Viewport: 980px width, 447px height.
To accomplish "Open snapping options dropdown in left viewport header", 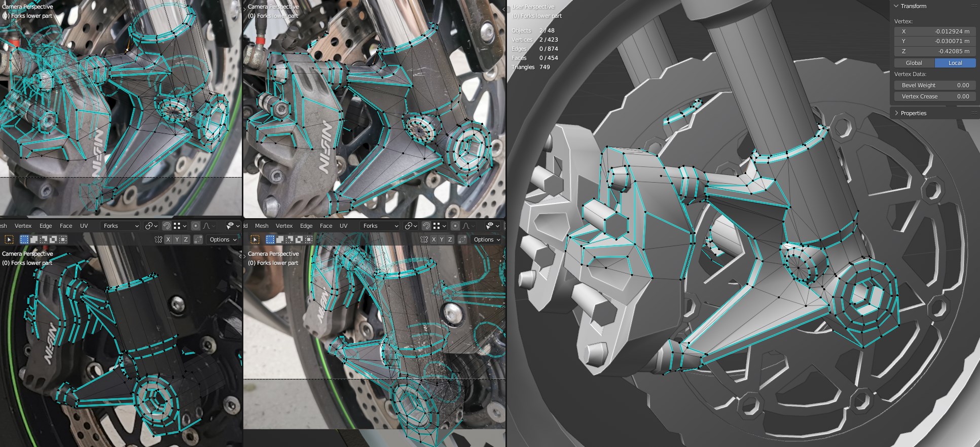I will click(x=180, y=226).
